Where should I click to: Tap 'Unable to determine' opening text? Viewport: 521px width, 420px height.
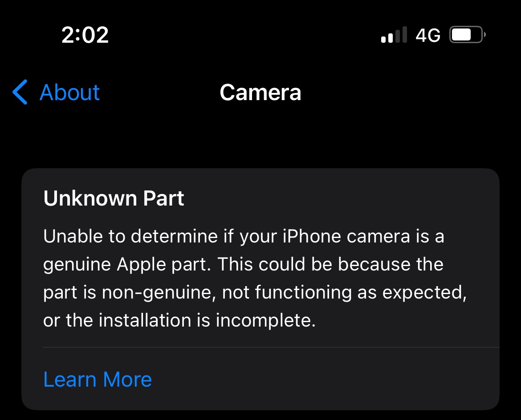130,236
